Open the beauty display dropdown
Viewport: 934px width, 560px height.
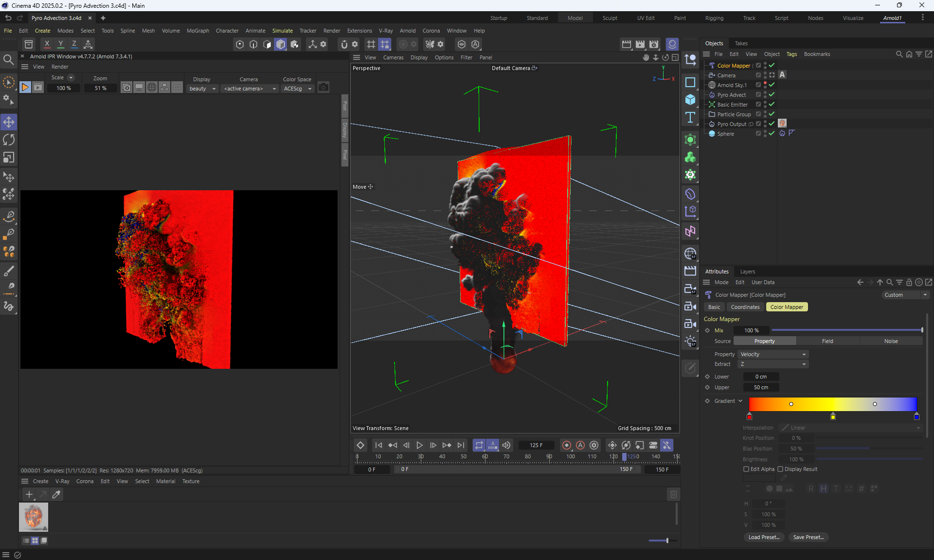[x=202, y=89]
